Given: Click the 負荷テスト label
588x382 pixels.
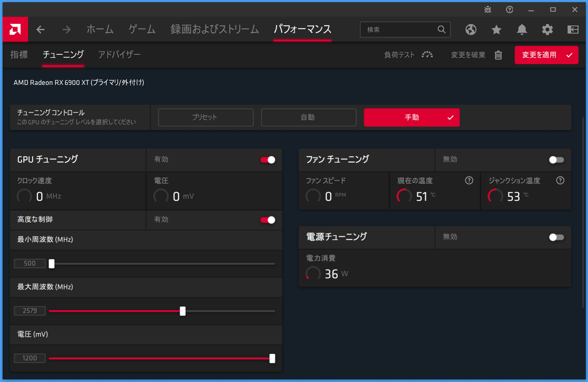Looking at the screenshot, I should click(400, 55).
